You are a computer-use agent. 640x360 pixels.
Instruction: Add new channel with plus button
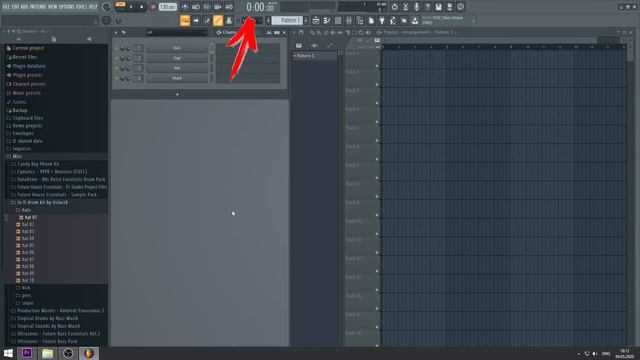tap(177, 94)
